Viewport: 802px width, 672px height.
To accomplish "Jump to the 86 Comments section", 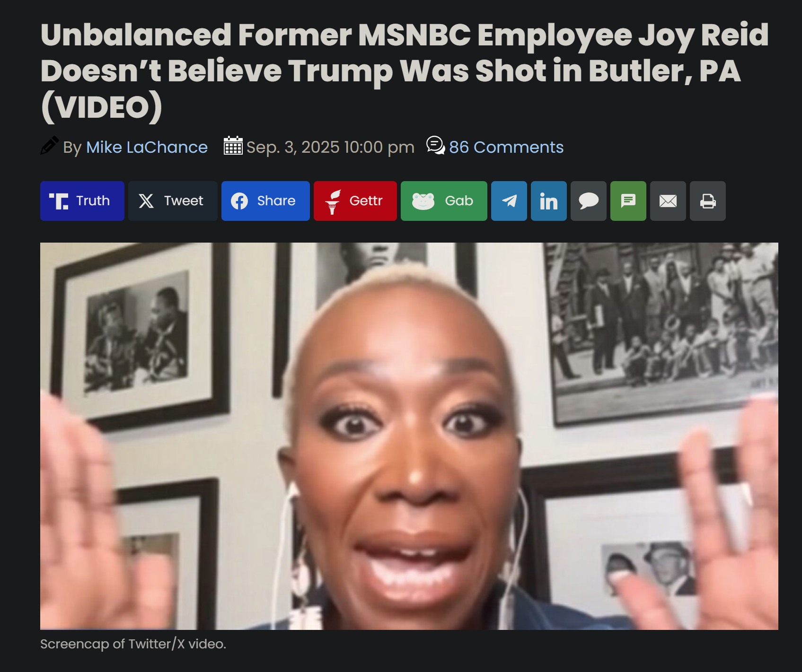I will pos(506,147).
